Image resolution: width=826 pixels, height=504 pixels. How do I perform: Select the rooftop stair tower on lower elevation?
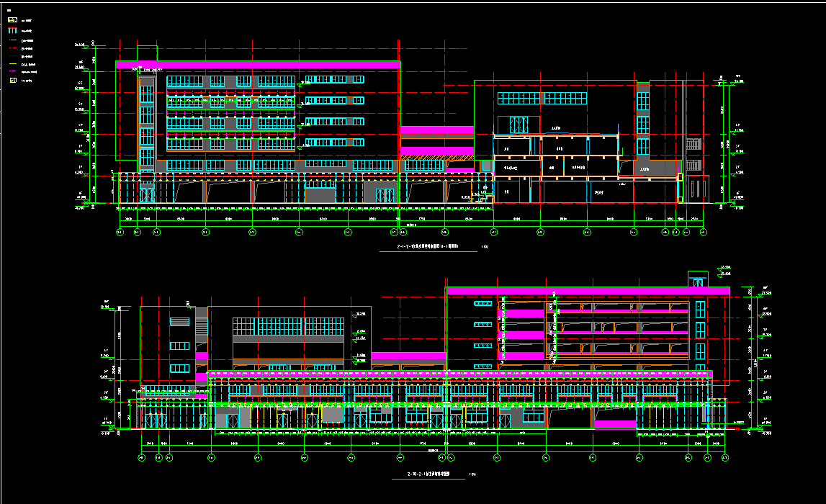(696, 279)
